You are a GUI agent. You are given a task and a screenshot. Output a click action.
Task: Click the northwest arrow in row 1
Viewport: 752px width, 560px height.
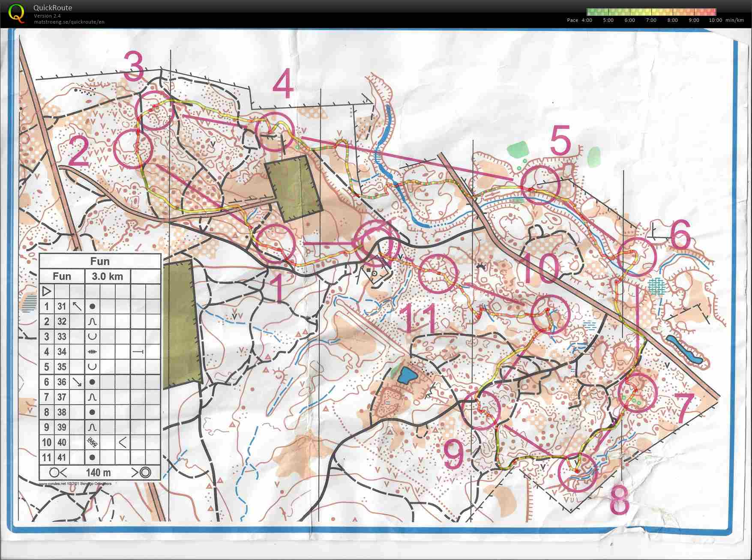coord(77,306)
